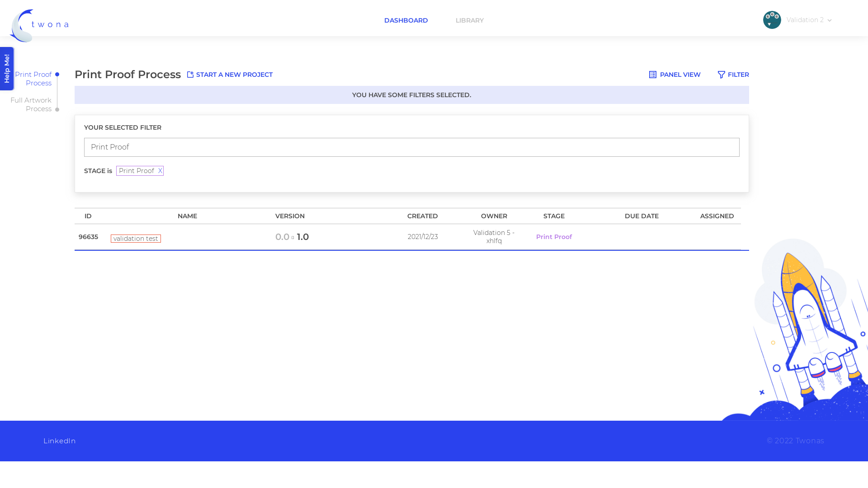The image size is (868, 488).
Task: Sort by the Due Date column header
Action: pyautogui.click(x=642, y=216)
